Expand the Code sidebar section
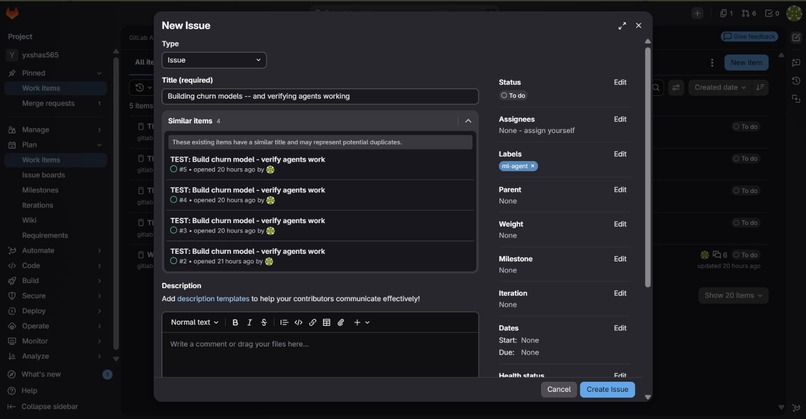 coord(56,266)
